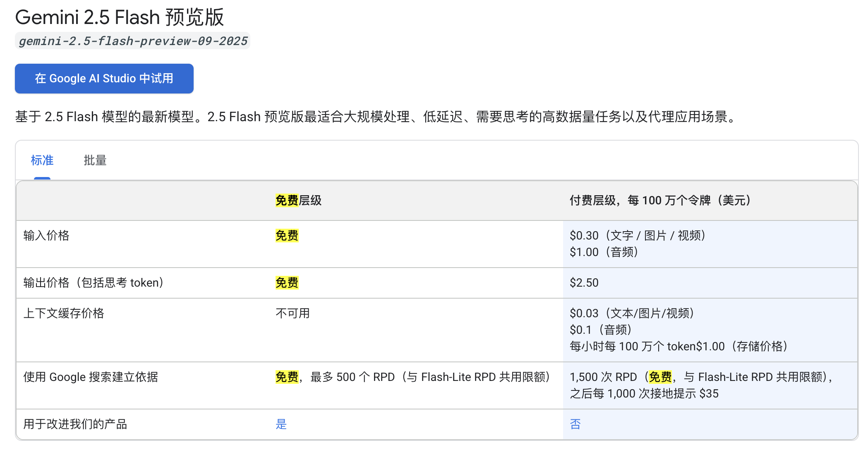Click the '$0.1（音频）' cache price
This screenshot has width=868, height=450.
point(601,330)
